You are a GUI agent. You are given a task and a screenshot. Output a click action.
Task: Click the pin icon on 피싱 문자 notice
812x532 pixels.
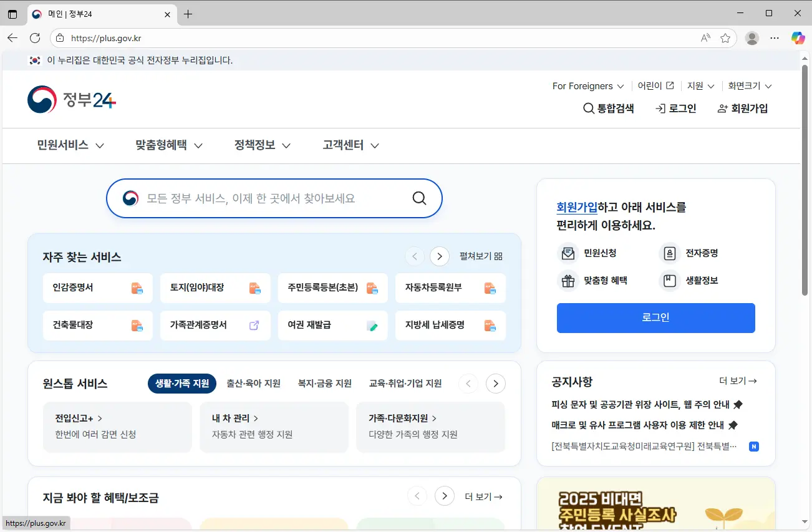pyautogui.click(x=737, y=404)
